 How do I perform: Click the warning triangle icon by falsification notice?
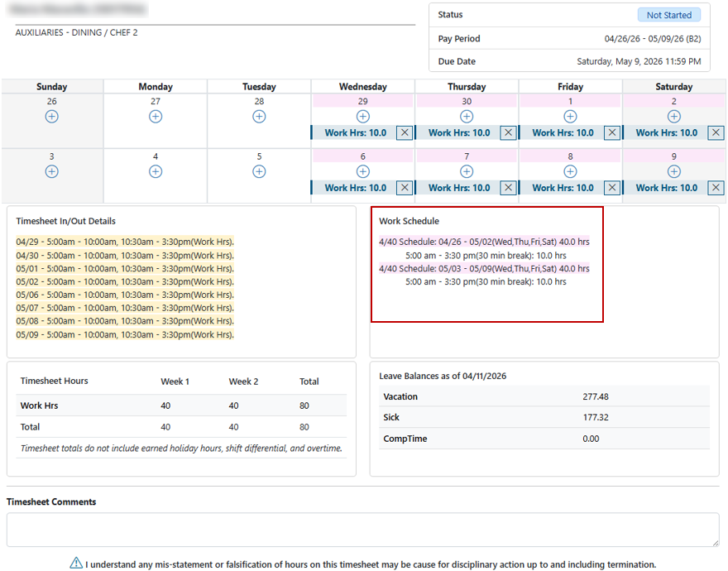(76, 563)
